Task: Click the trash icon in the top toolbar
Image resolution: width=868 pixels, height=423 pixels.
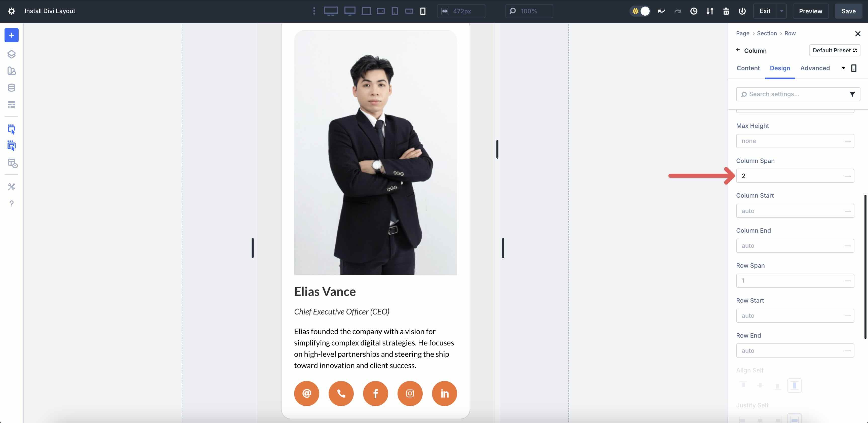Action: pyautogui.click(x=726, y=11)
